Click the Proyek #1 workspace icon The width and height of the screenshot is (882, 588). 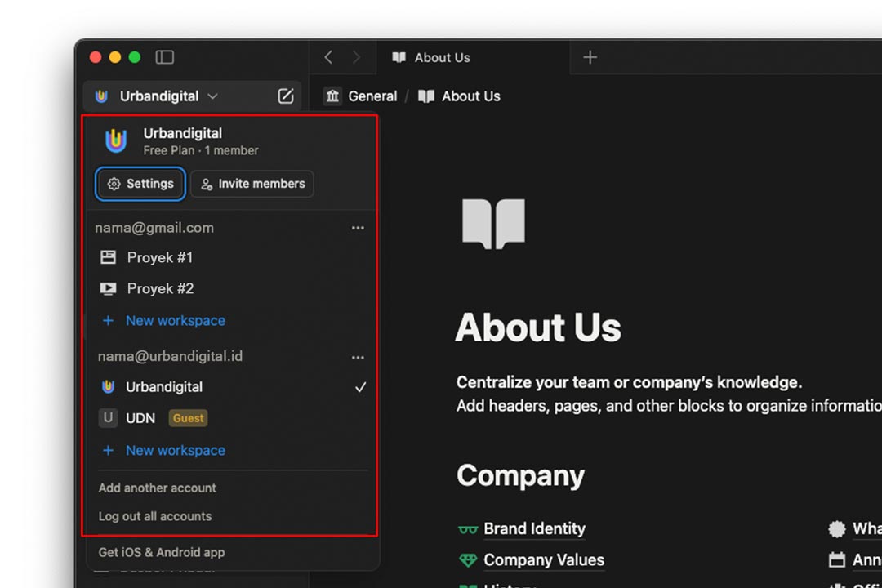pos(108,258)
